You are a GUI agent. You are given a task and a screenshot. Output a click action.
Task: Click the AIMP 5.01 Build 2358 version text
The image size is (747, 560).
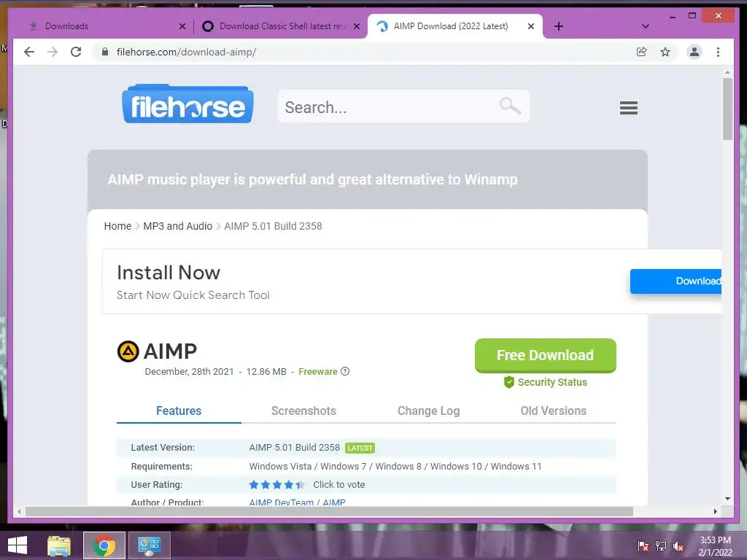click(x=295, y=448)
